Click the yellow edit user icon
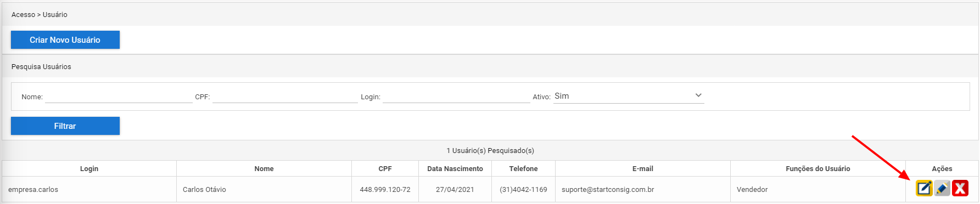 pos(924,188)
